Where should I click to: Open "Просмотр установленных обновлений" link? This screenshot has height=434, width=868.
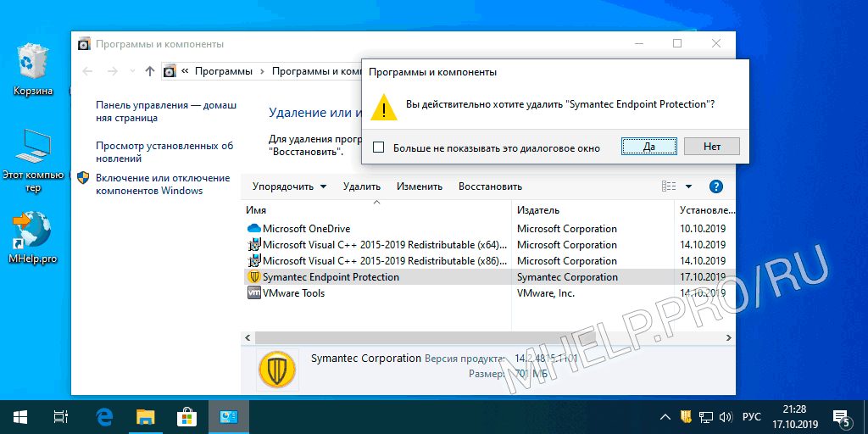164,153
